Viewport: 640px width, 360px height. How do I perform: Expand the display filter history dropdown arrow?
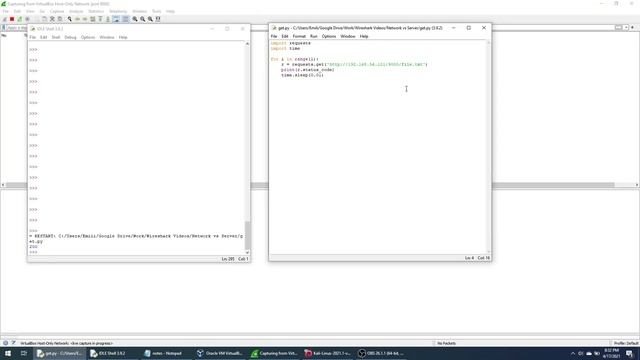click(626, 28)
